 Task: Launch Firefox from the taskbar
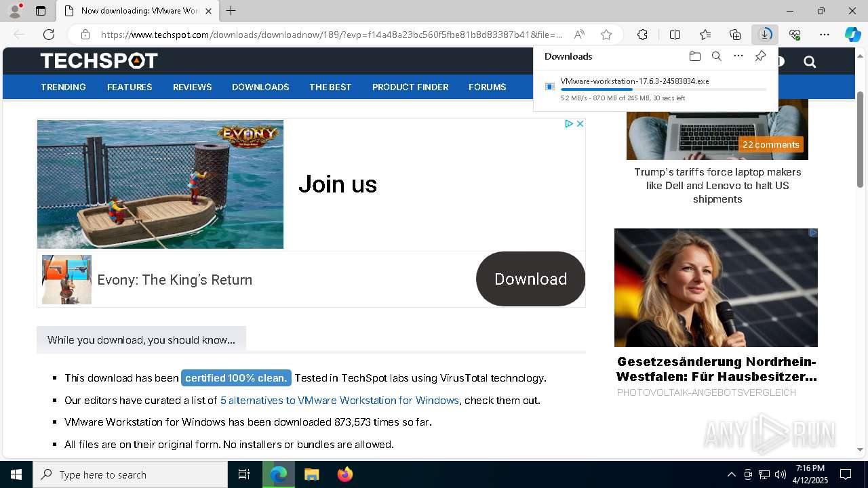(x=344, y=474)
